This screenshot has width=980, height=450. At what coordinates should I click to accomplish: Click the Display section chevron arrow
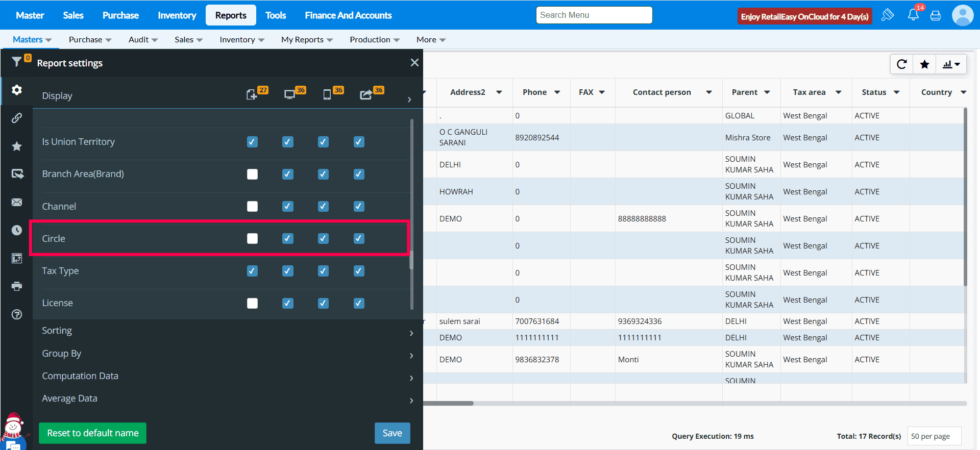tap(409, 99)
